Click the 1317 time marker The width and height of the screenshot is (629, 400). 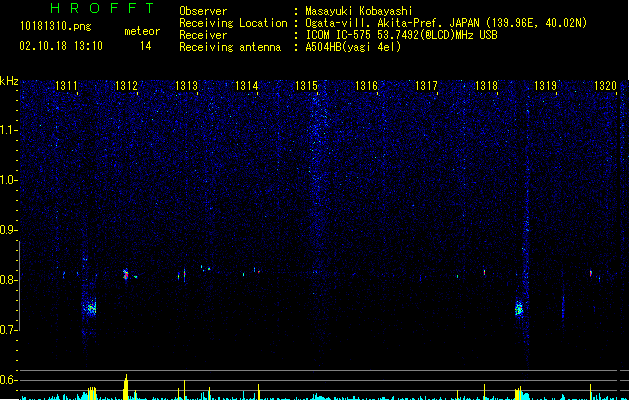426,86
